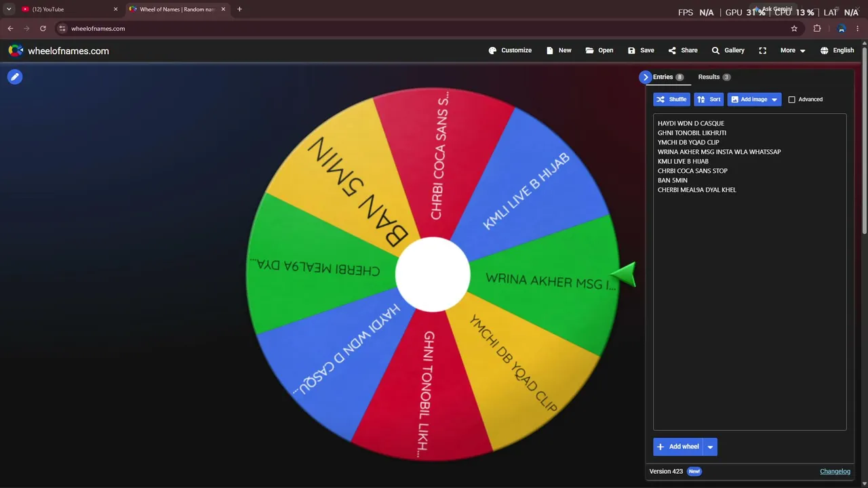Click the Add image button

click(748, 100)
